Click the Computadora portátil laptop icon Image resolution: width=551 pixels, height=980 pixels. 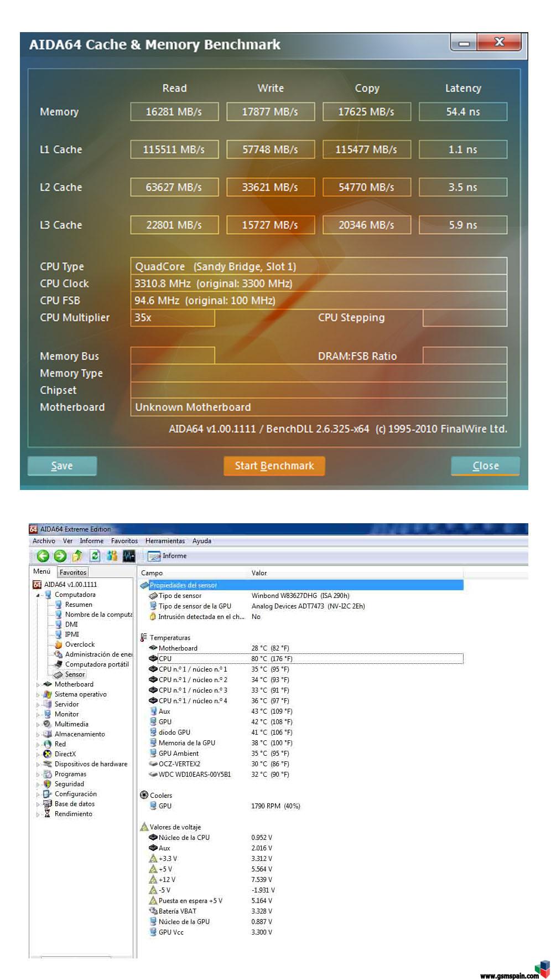click(58, 664)
